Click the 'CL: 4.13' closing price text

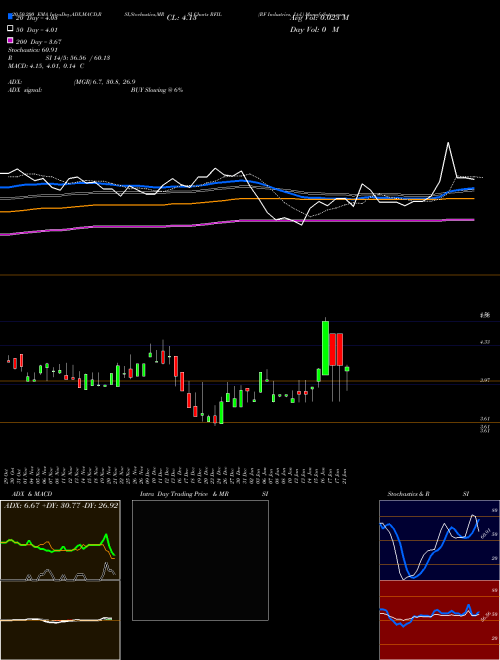[181, 18]
